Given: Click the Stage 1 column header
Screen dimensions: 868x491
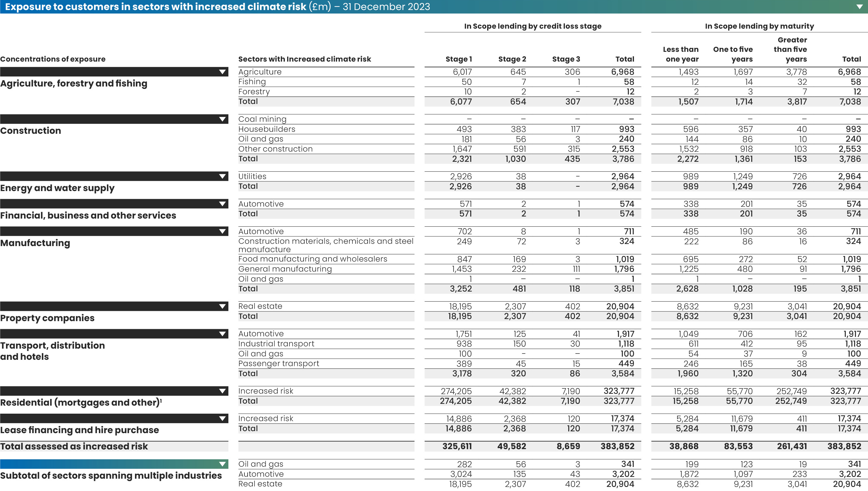Looking at the screenshot, I should (459, 59).
